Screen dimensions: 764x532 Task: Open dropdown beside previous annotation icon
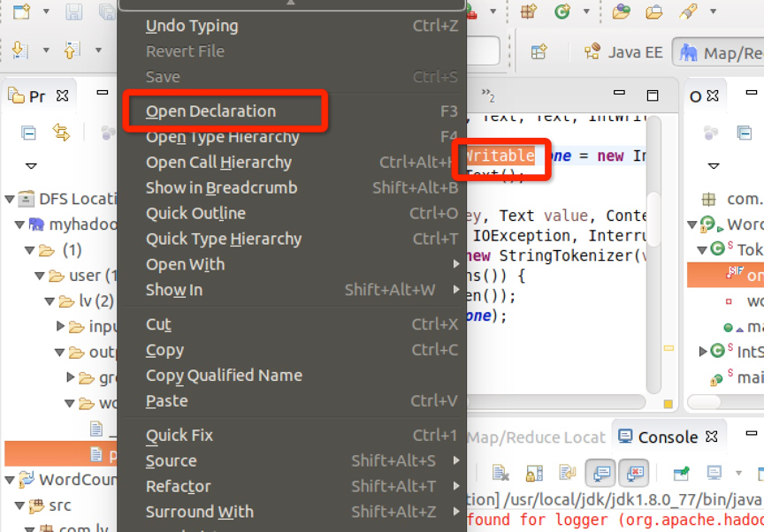(99, 49)
